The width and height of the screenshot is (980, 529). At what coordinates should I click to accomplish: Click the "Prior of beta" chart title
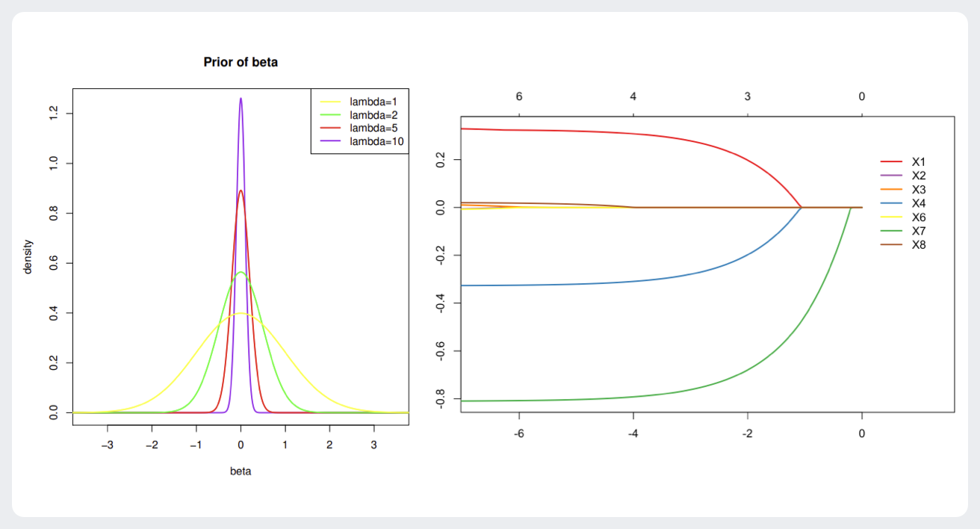tap(241, 63)
